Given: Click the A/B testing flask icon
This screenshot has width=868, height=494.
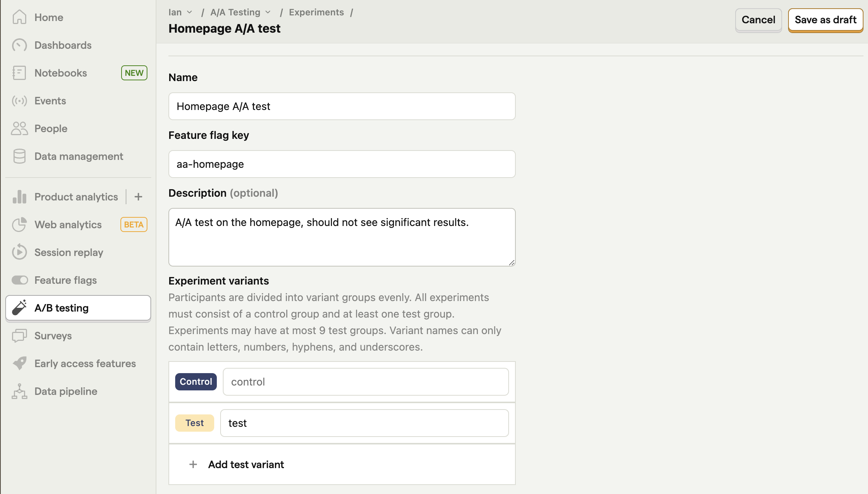Looking at the screenshot, I should point(19,308).
